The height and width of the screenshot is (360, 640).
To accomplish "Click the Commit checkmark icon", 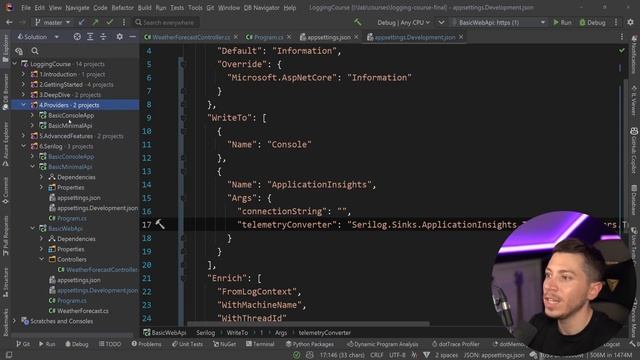I will (109, 22).
